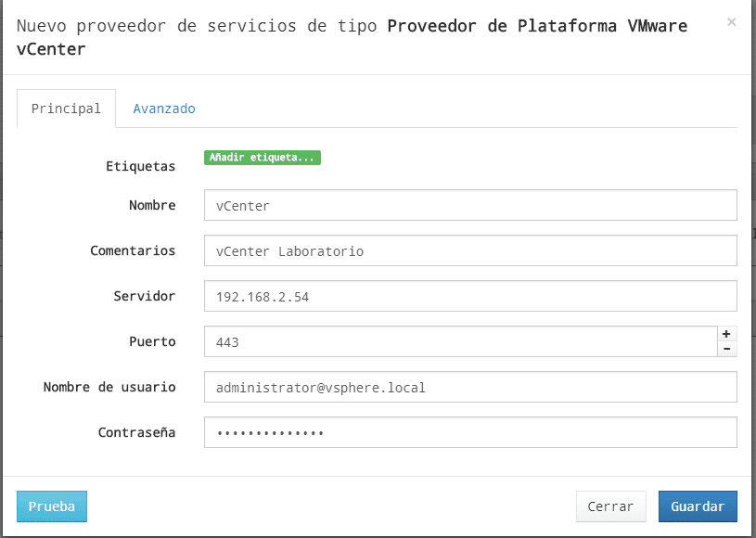The width and height of the screenshot is (756, 538).
Task: Switch to the Avanzado tab
Action: click(x=163, y=109)
